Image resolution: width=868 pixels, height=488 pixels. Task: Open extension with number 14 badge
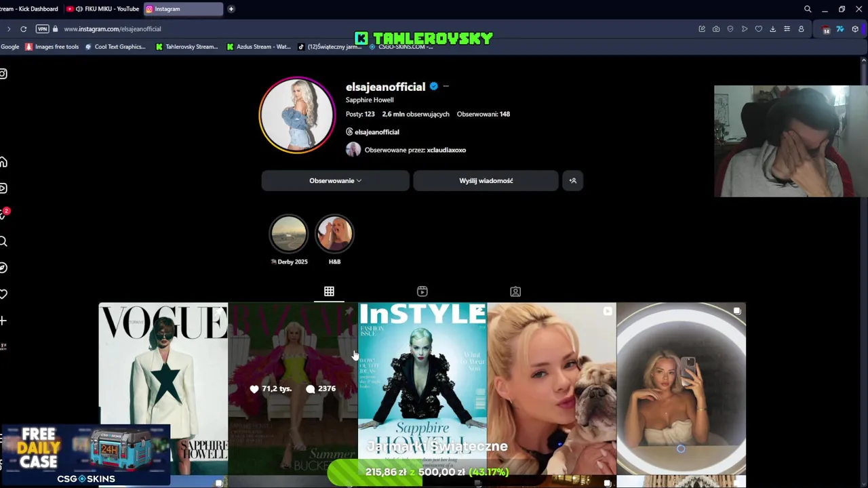pos(826,29)
